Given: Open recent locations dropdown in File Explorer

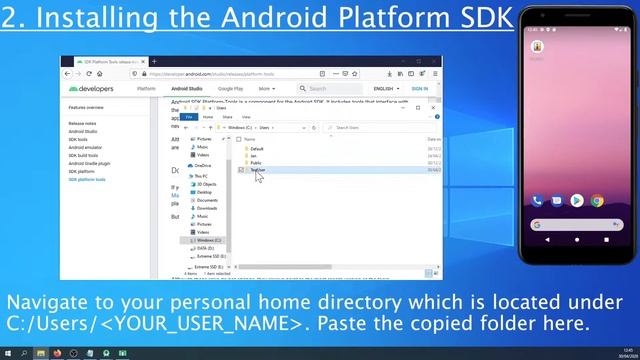Looking at the screenshot, I should pyautogui.click(x=204, y=128).
